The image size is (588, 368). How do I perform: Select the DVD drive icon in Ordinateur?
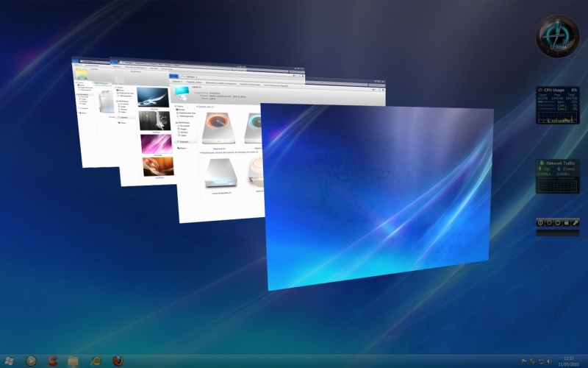tap(221, 173)
